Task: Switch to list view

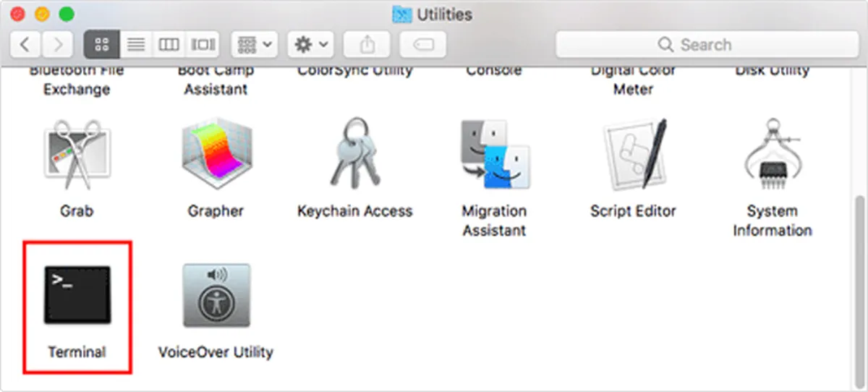Action: [135, 45]
